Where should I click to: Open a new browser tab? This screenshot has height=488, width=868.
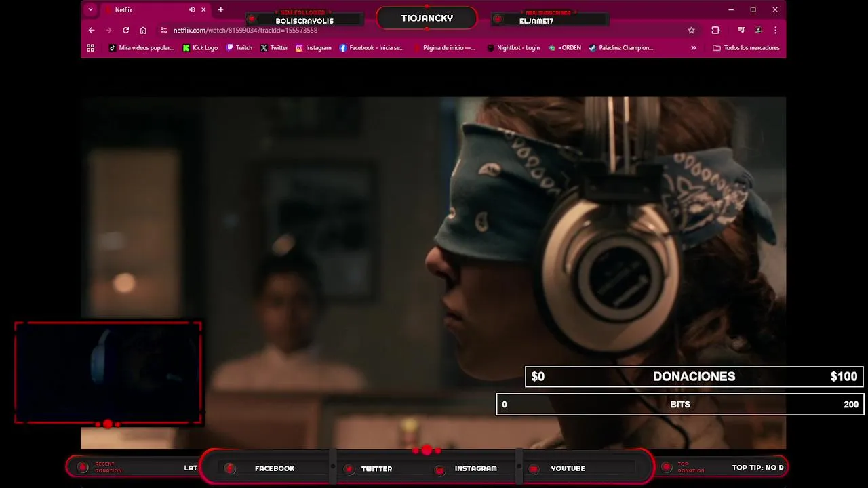pyautogui.click(x=220, y=9)
